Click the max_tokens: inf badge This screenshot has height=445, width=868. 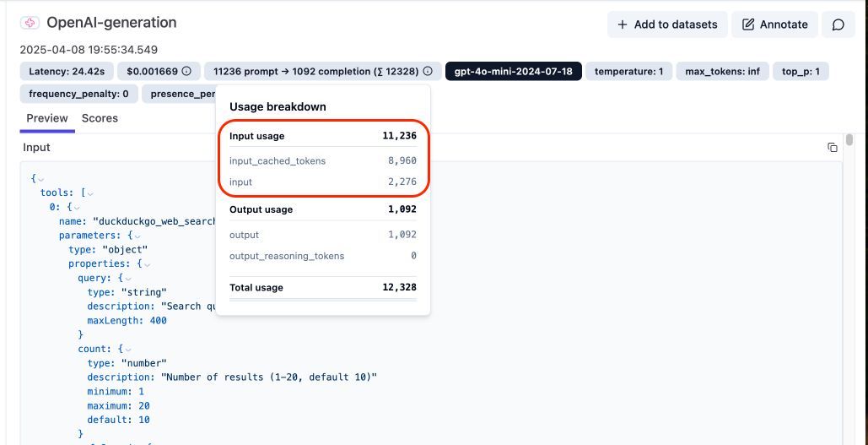click(722, 71)
